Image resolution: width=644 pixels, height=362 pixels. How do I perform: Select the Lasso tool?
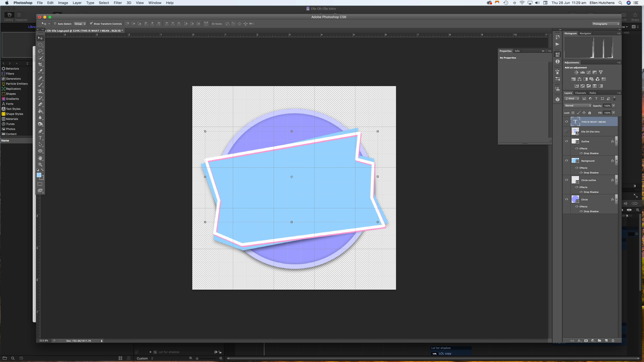40,51
